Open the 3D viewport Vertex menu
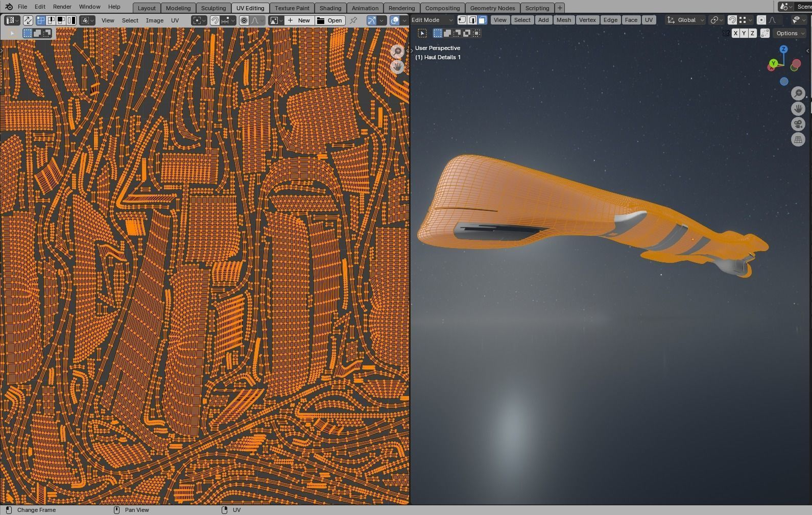812x515 pixels. coord(587,20)
